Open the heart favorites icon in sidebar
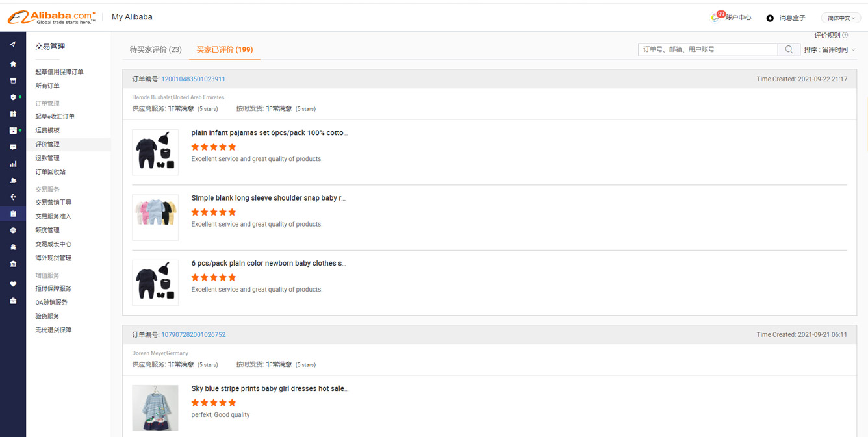 (x=13, y=284)
